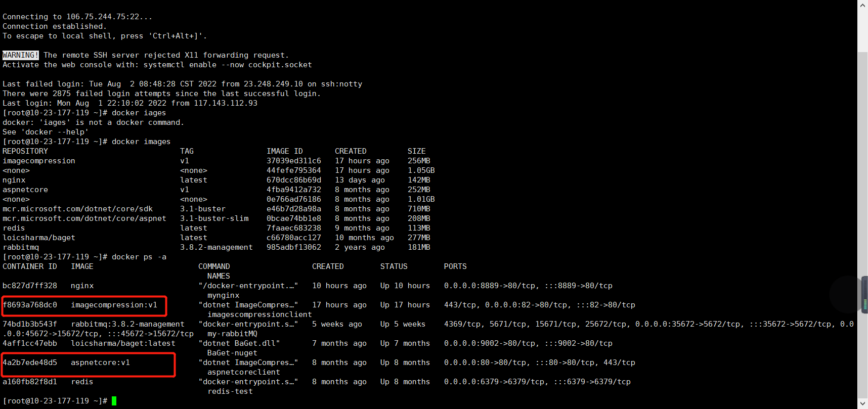
Task: Click the floating green level meter widget
Action: tap(865, 295)
